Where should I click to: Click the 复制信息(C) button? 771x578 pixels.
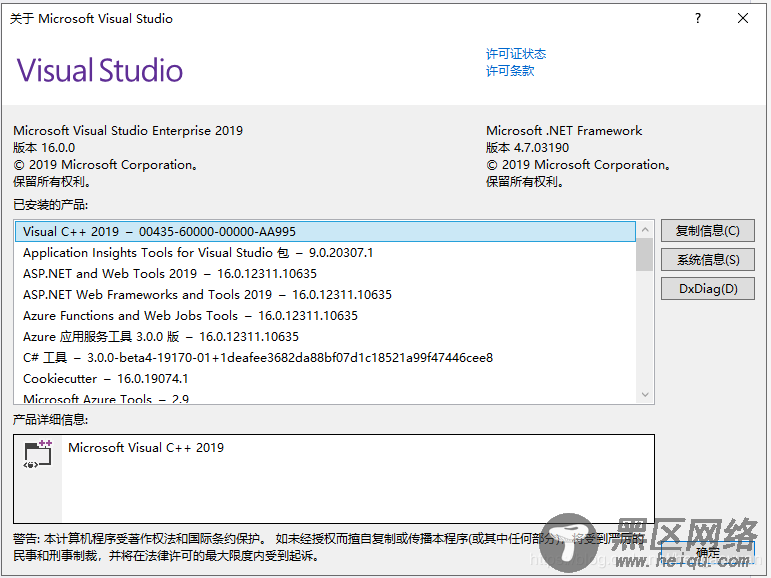(x=708, y=231)
